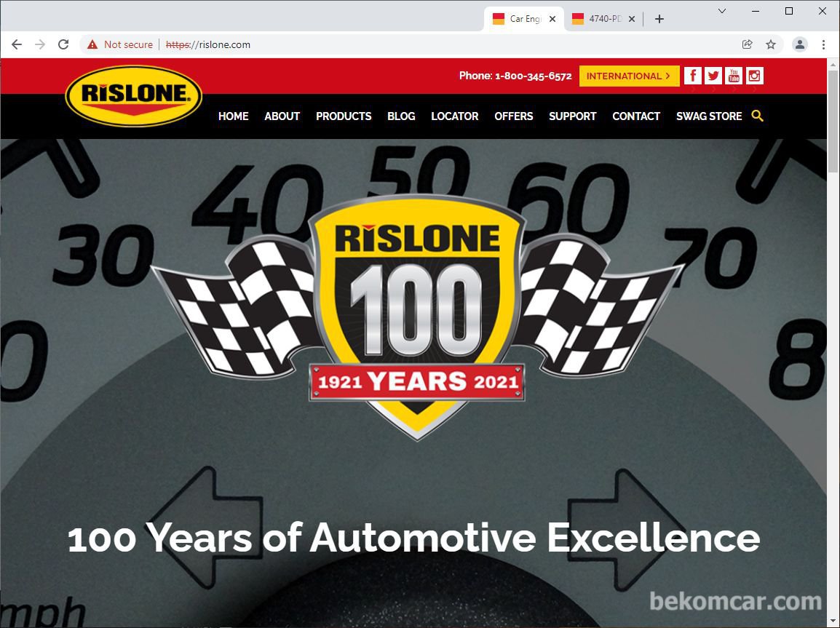840x628 pixels.
Task: Close the 4740-PD tab
Action: (632, 19)
